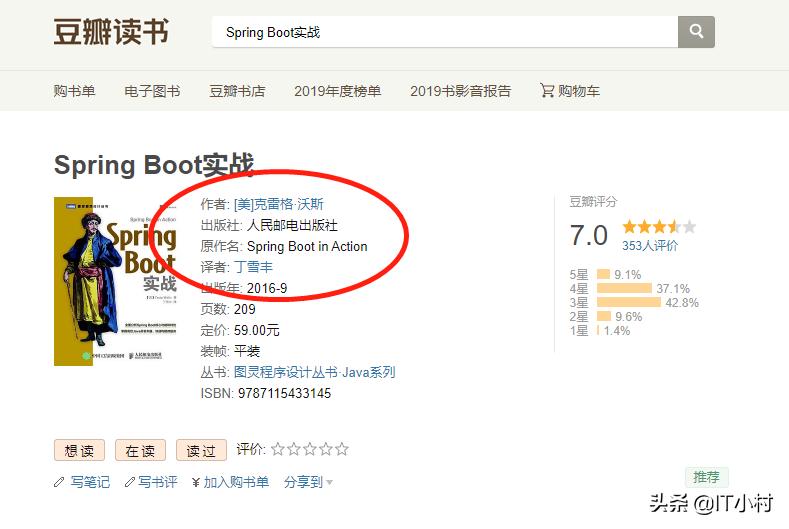Open the 购物车 nav item text

point(579,91)
